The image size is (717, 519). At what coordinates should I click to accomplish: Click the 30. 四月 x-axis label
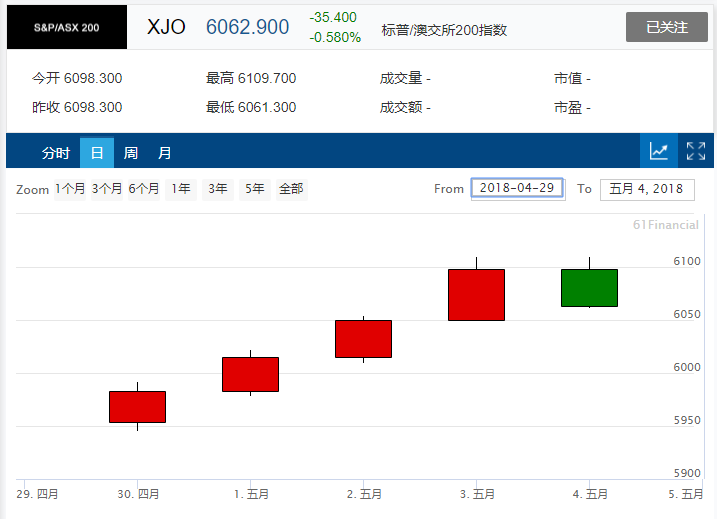(x=138, y=494)
